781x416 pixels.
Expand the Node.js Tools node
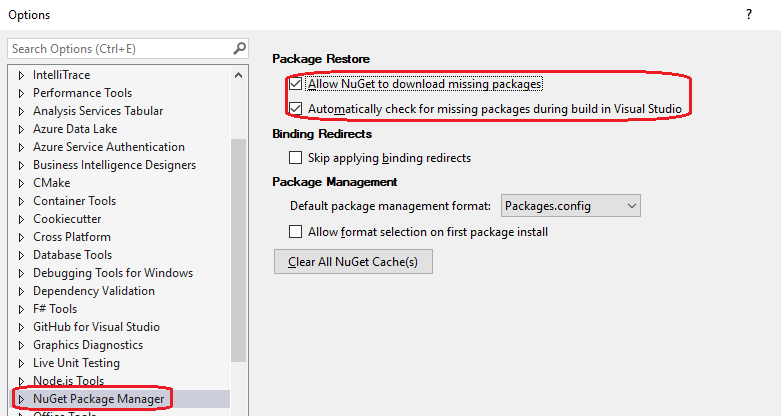(x=21, y=381)
